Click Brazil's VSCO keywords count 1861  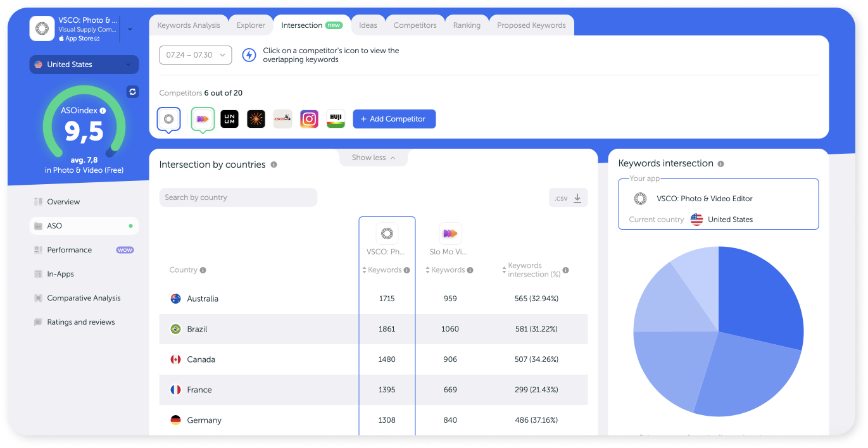pyautogui.click(x=387, y=329)
